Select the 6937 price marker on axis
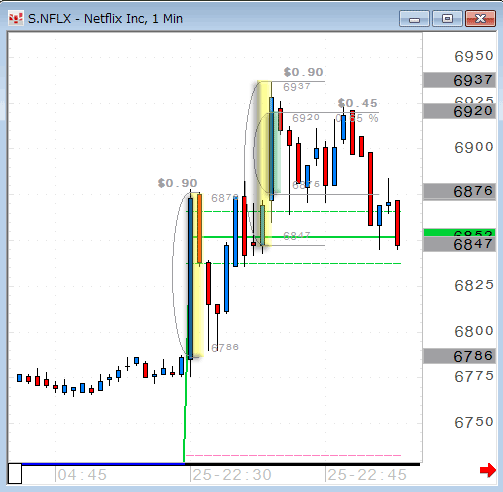This screenshot has width=503, height=492. tap(459, 80)
